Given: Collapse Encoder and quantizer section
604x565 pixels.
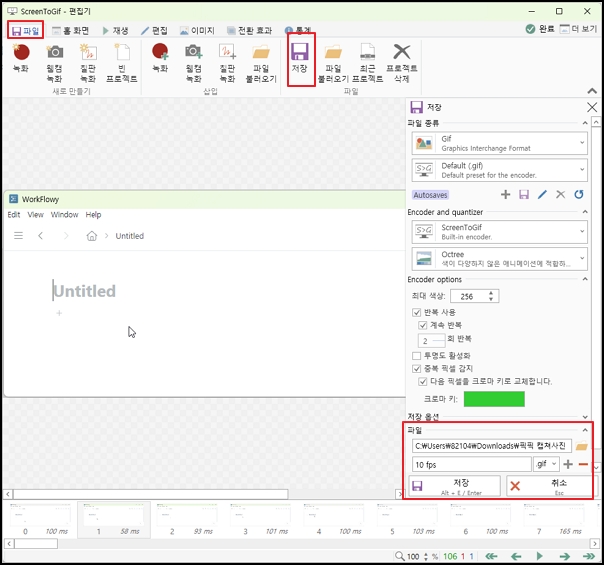Looking at the screenshot, I should (x=585, y=212).
